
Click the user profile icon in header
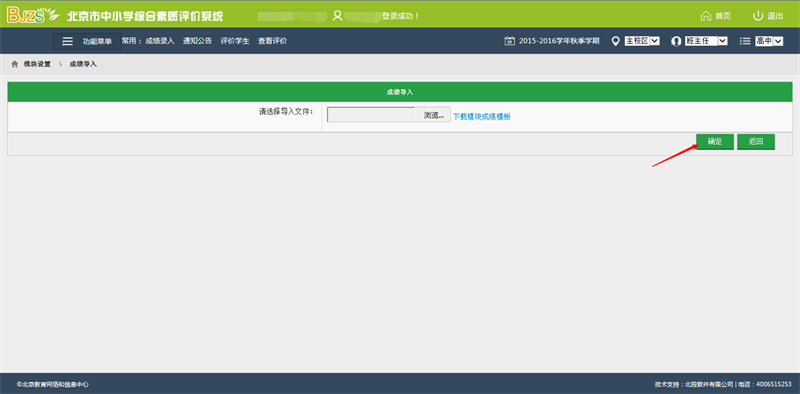(337, 15)
